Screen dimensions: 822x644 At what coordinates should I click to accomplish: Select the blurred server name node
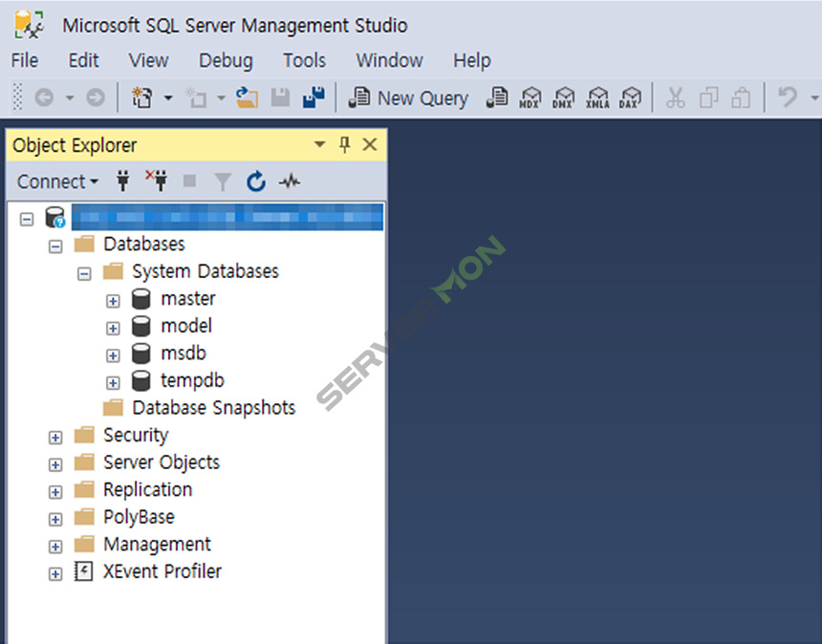coord(227,217)
